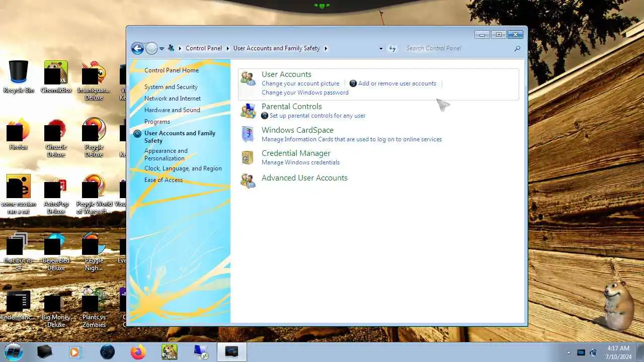Open the Bejeweled Deluxe desktop icon

(x=56, y=243)
